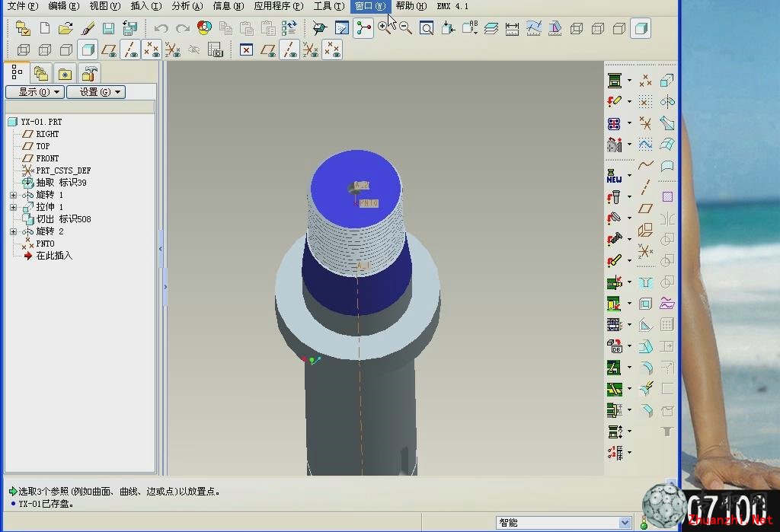Viewport: 780px width, 532px height.
Task: Toggle datum plane display beside lower-row shading icon
Action: point(108,49)
